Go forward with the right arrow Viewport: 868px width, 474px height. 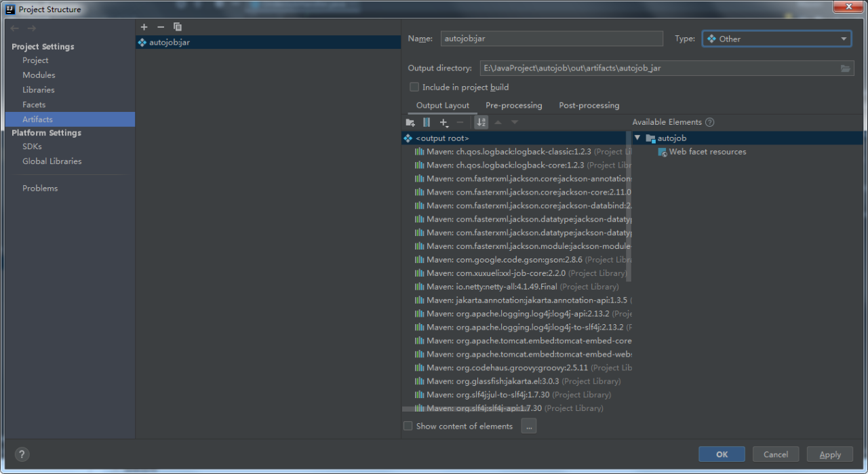(x=32, y=28)
